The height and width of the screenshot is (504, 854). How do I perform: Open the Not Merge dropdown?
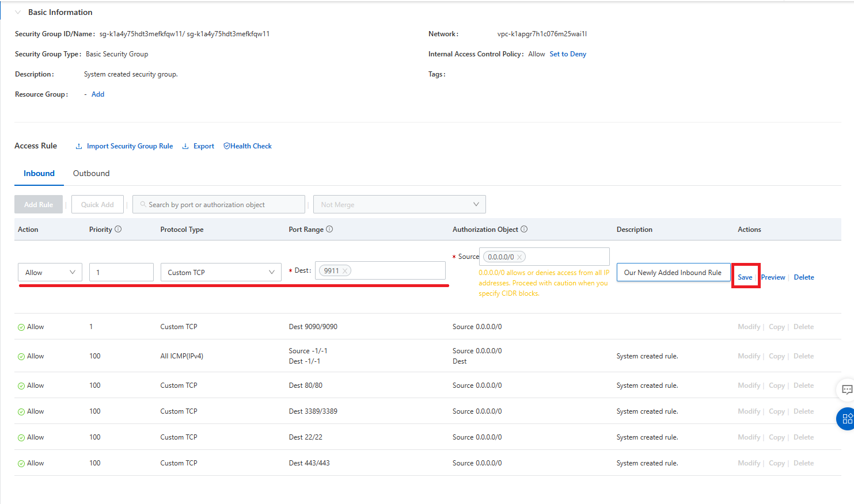click(x=400, y=204)
